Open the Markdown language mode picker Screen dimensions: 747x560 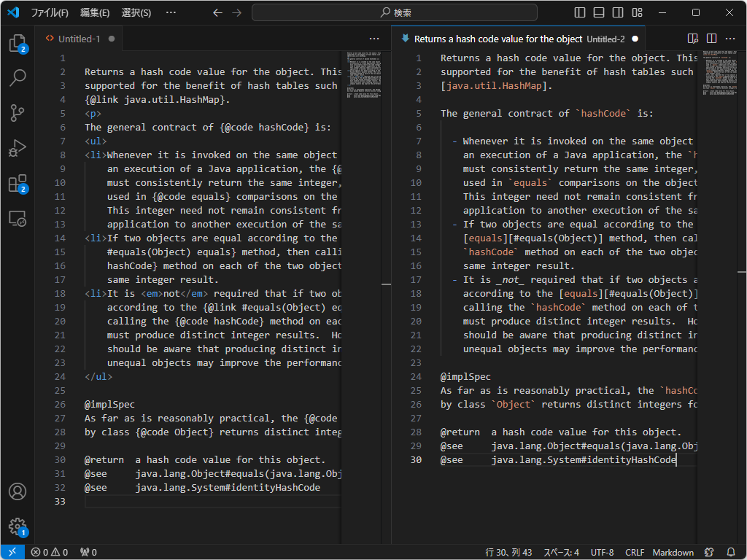click(673, 552)
